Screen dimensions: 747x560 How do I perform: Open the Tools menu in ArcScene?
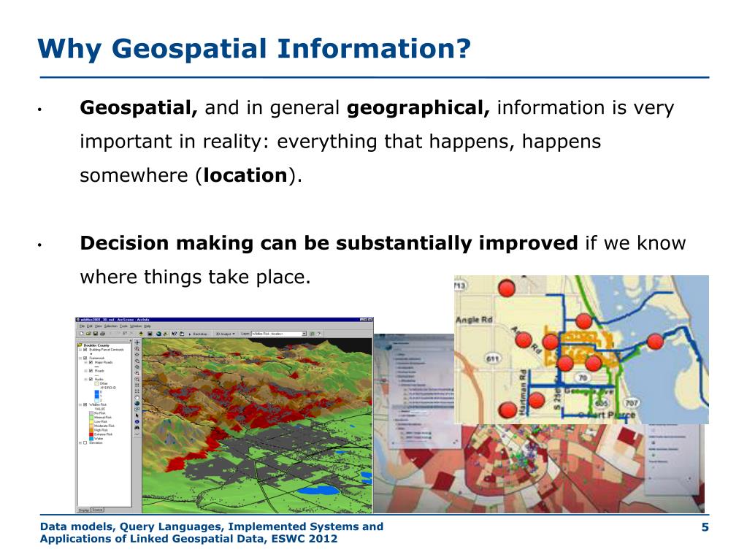pyautogui.click(x=123, y=326)
